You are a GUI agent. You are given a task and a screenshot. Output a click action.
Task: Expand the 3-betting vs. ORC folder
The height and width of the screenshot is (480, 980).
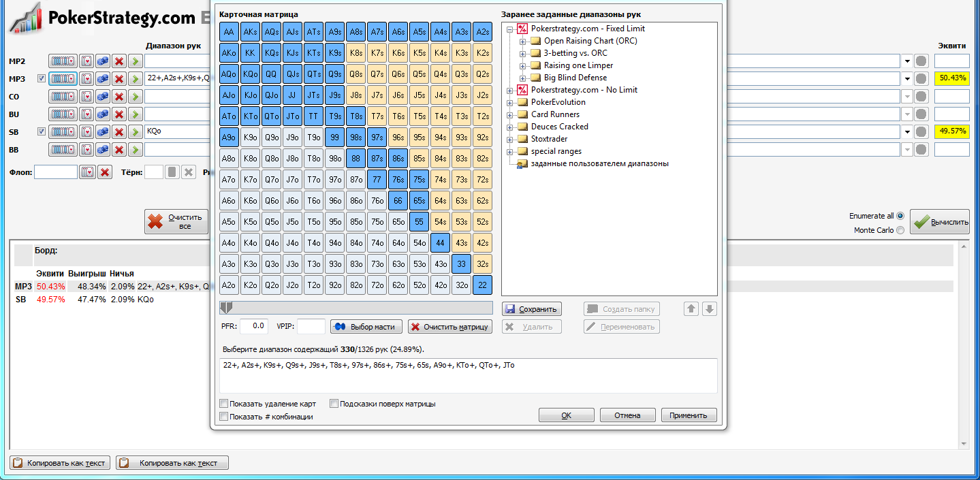pos(523,53)
